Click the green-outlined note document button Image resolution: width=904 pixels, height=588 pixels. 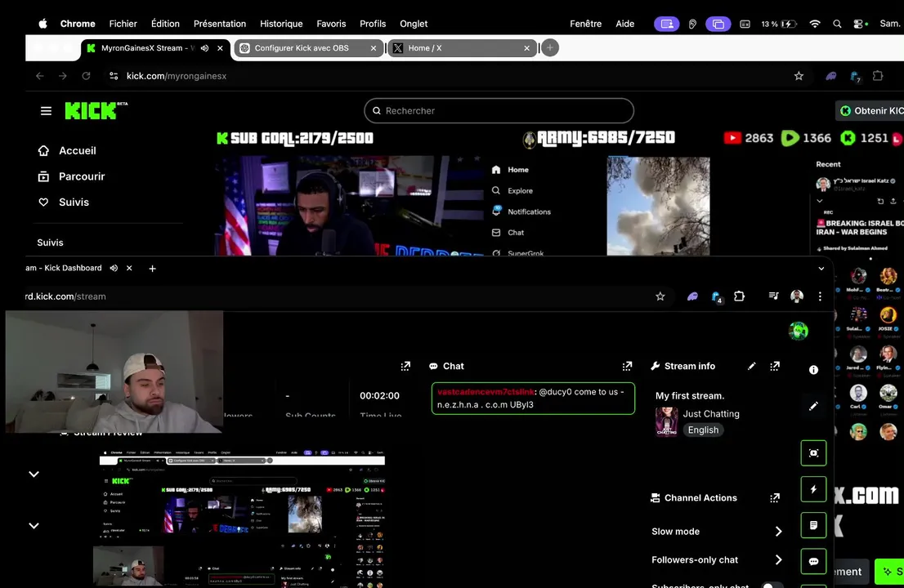(x=813, y=526)
